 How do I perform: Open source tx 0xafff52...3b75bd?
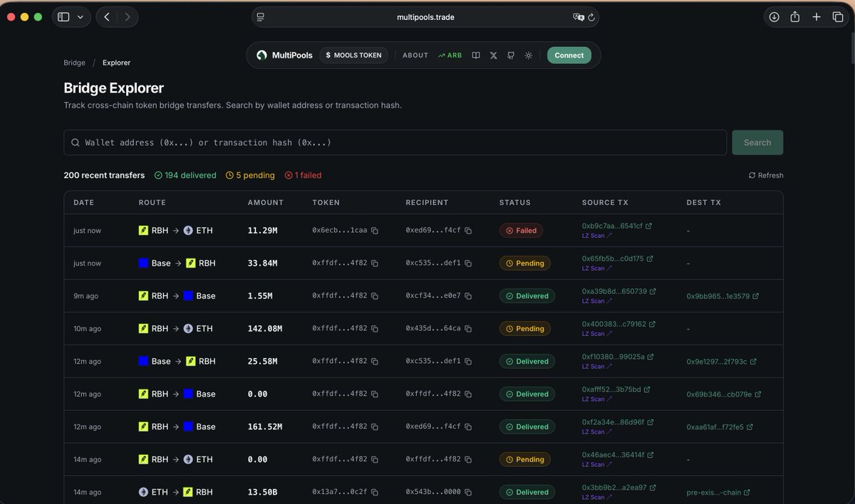616,389
